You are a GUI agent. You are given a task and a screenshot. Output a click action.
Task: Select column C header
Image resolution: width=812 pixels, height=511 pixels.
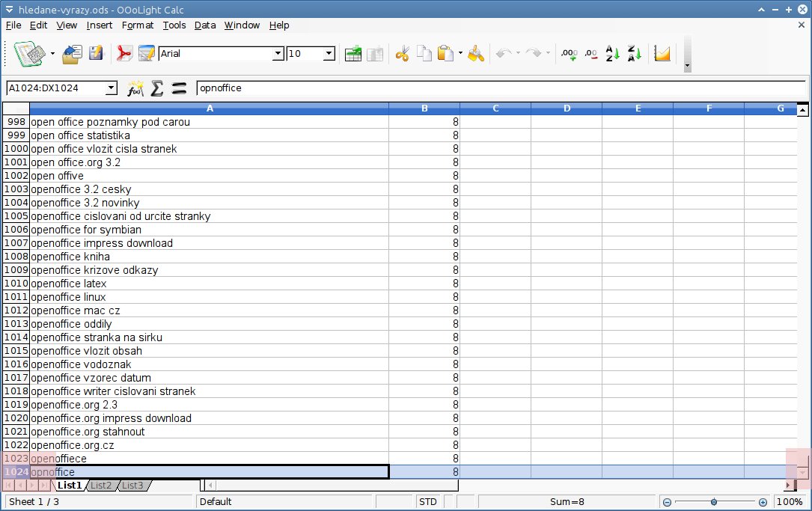[x=495, y=108]
